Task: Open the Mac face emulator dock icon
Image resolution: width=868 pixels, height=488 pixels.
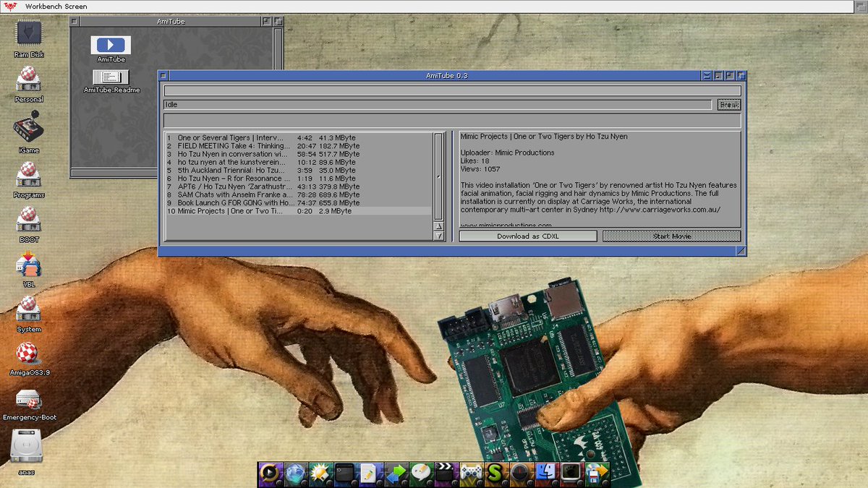Action: tap(546, 473)
